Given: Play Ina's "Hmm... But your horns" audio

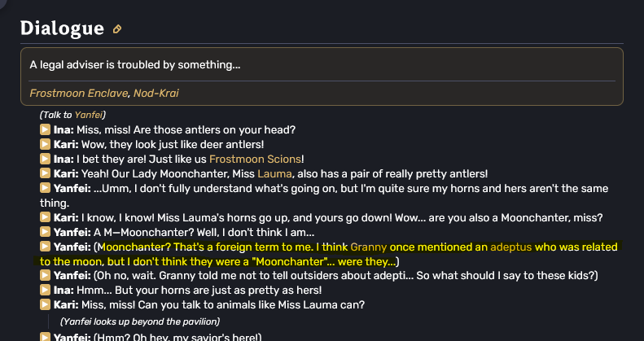Looking at the screenshot, I should coord(46,291).
